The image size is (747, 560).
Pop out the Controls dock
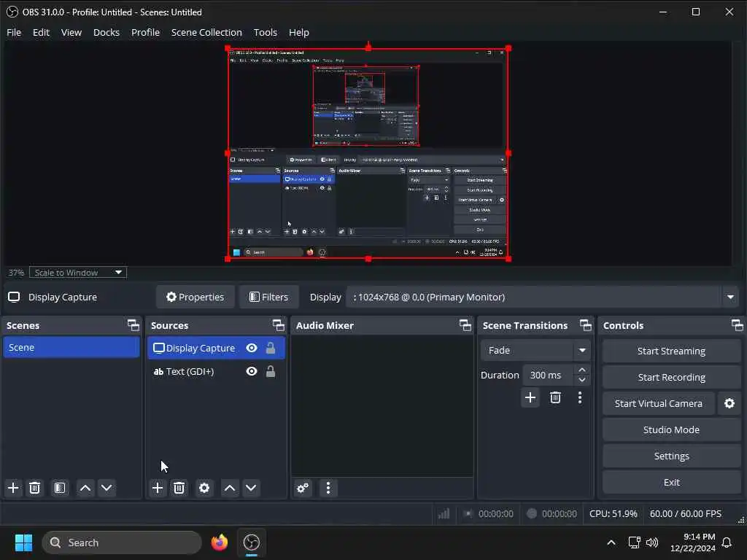pyautogui.click(x=738, y=325)
